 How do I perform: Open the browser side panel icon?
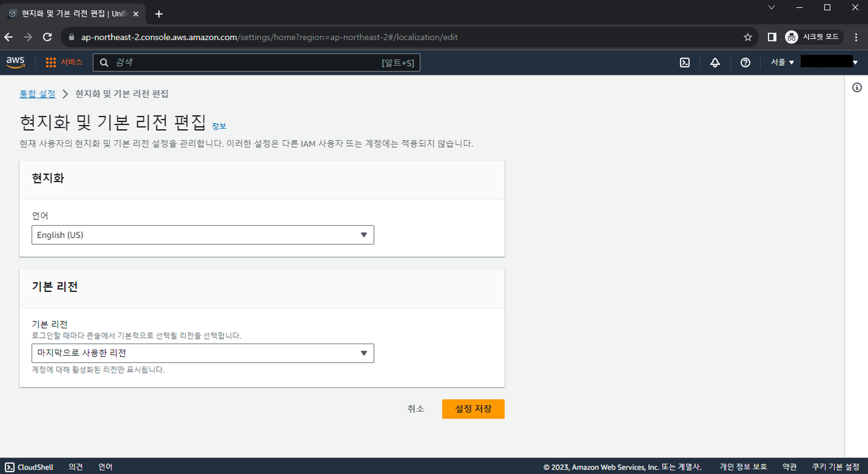[772, 37]
